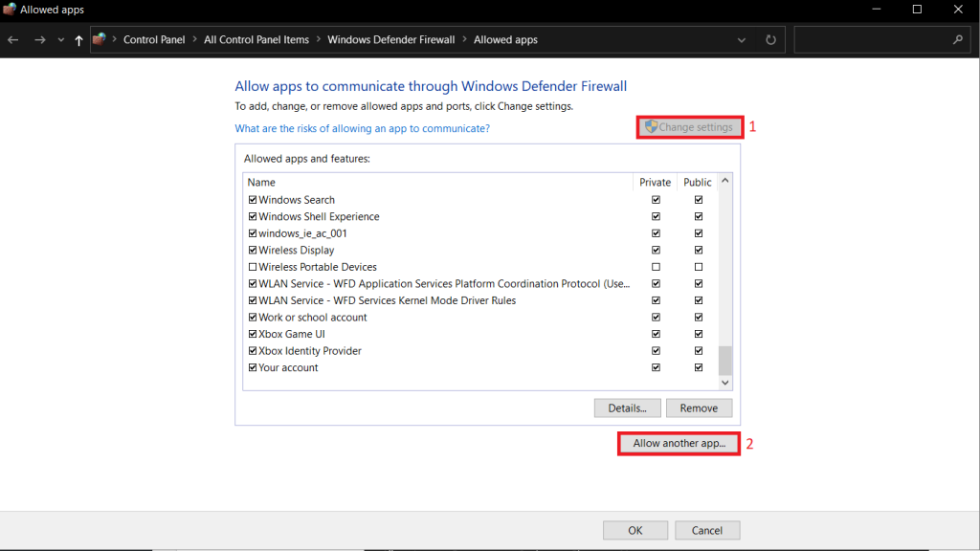Image resolution: width=980 pixels, height=551 pixels.
Task: Click inside the search input field
Action: pyautogui.click(x=871, y=39)
